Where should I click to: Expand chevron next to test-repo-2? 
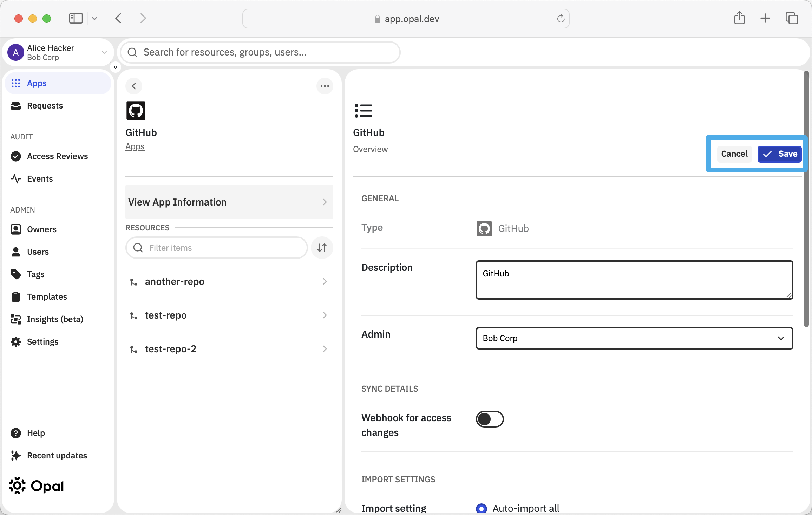click(x=325, y=349)
